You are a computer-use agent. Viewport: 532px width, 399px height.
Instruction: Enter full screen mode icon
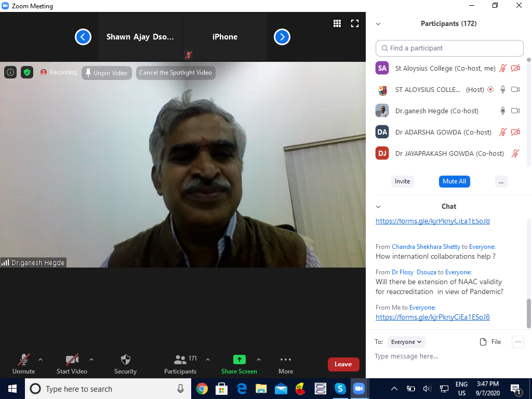pos(355,23)
